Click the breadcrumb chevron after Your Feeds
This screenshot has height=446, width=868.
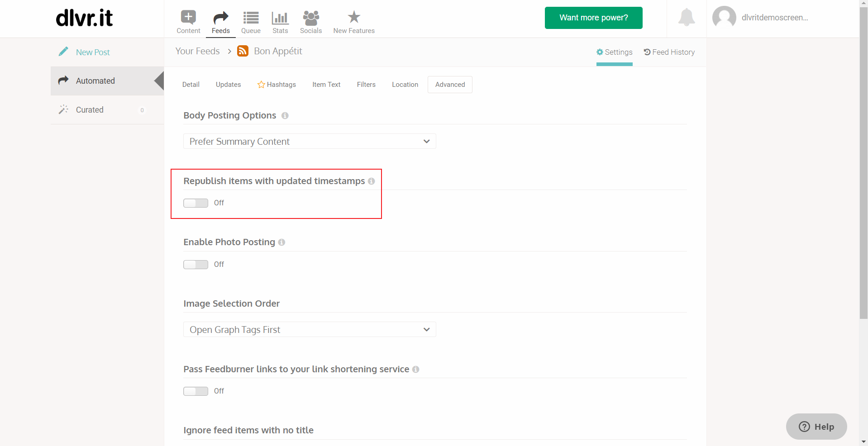click(x=229, y=52)
